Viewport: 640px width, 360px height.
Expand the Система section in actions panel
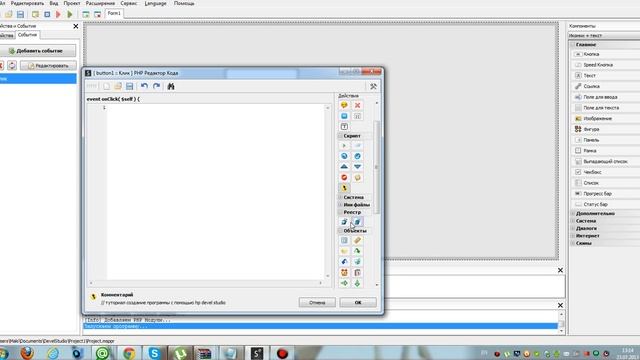click(340, 197)
